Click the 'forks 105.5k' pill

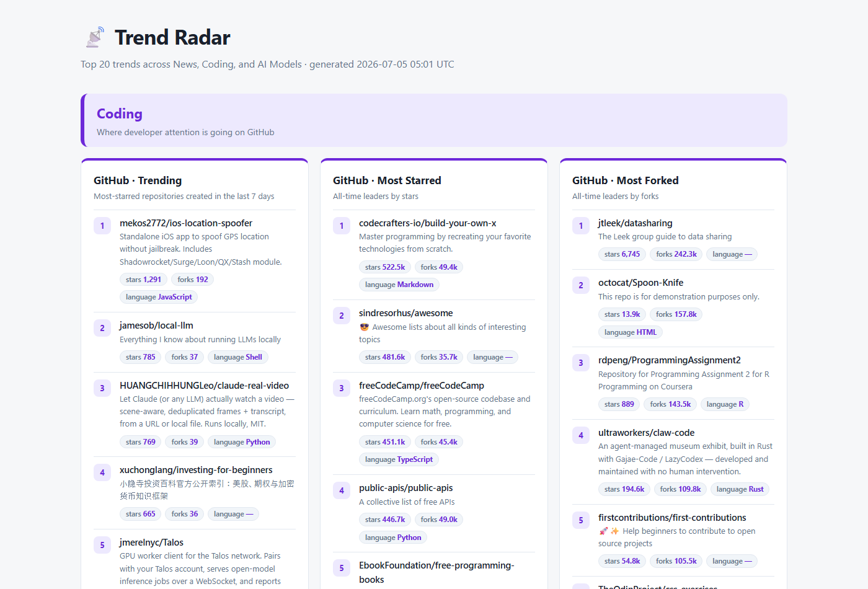(676, 561)
